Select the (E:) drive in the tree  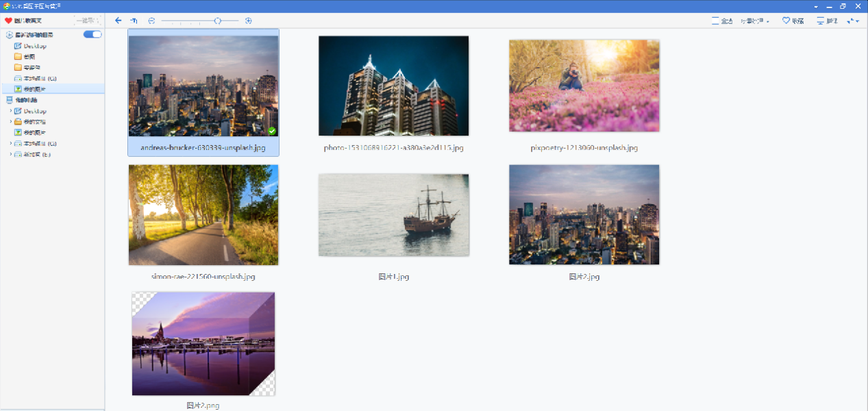click(33, 154)
